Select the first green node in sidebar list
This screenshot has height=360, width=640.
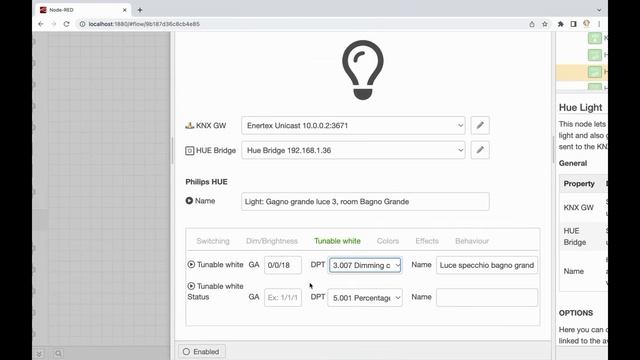tap(595, 38)
